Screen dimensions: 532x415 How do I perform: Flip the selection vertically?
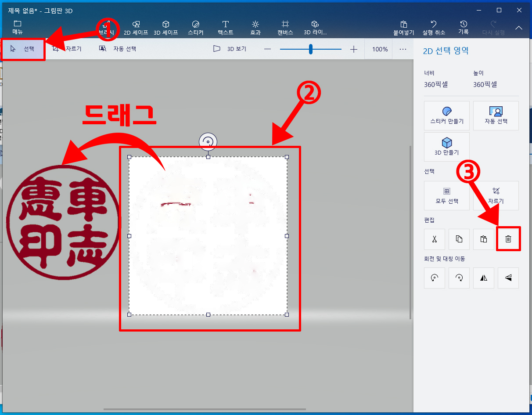coord(508,278)
